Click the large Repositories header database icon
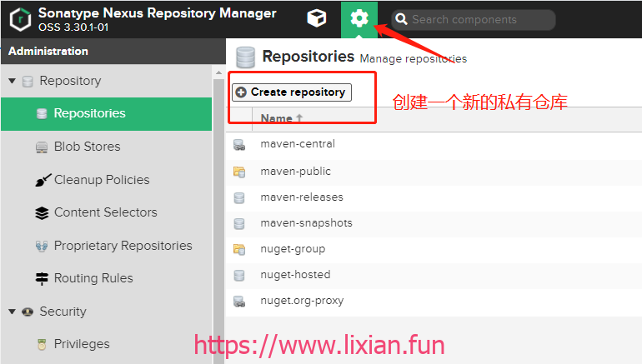This screenshot has width=642, height=364. pos(246,57)
